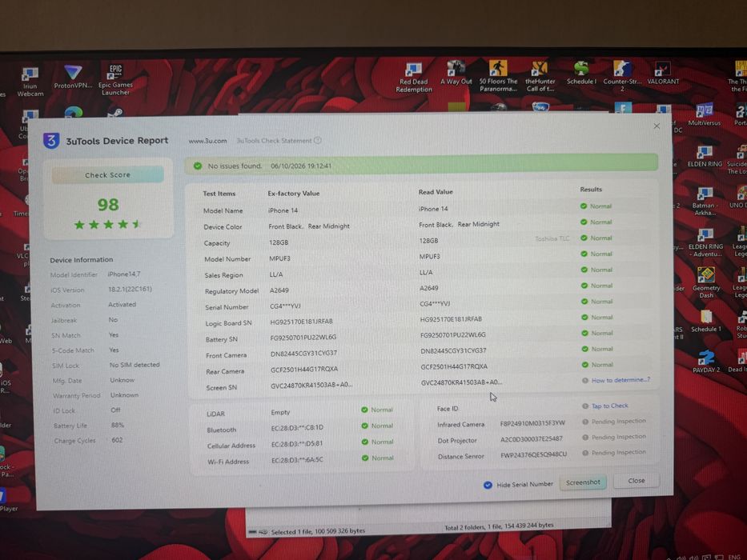Launch Counter-Strike 2 desktop shortcut
This screenshot has width=747, height=560.
click(x=622, y=76)
